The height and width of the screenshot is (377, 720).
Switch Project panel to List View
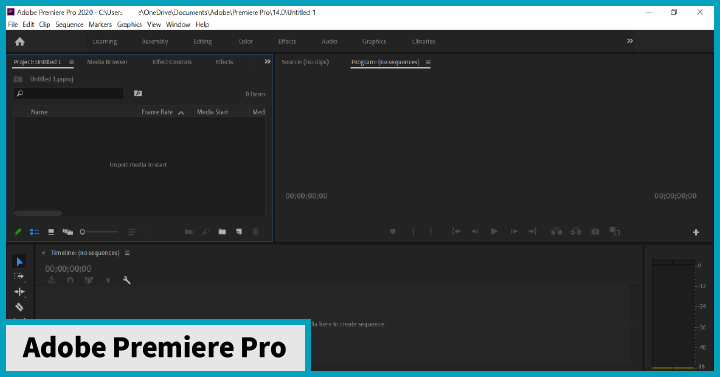(34, 232)
